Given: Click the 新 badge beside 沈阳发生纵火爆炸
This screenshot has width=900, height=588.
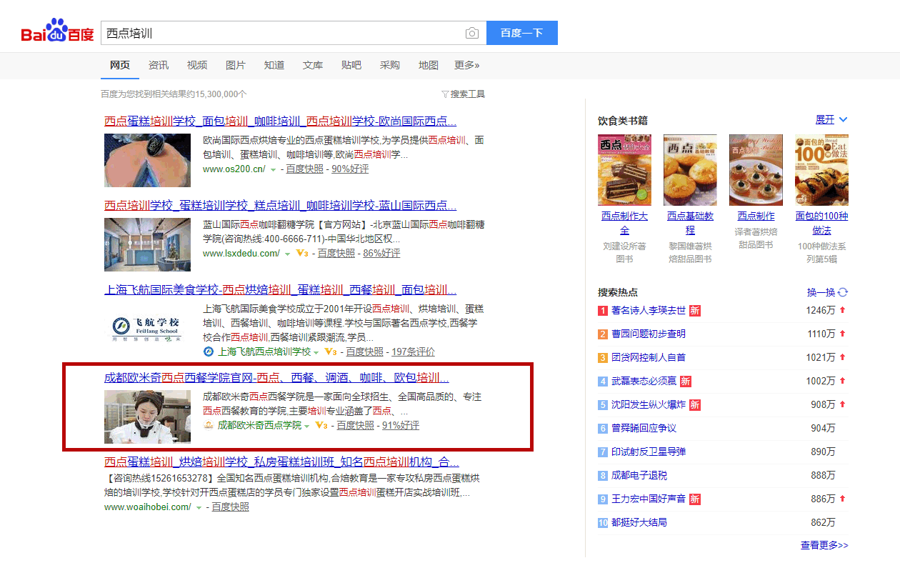Looking at the screenshot, I should (x=694, y=404).
